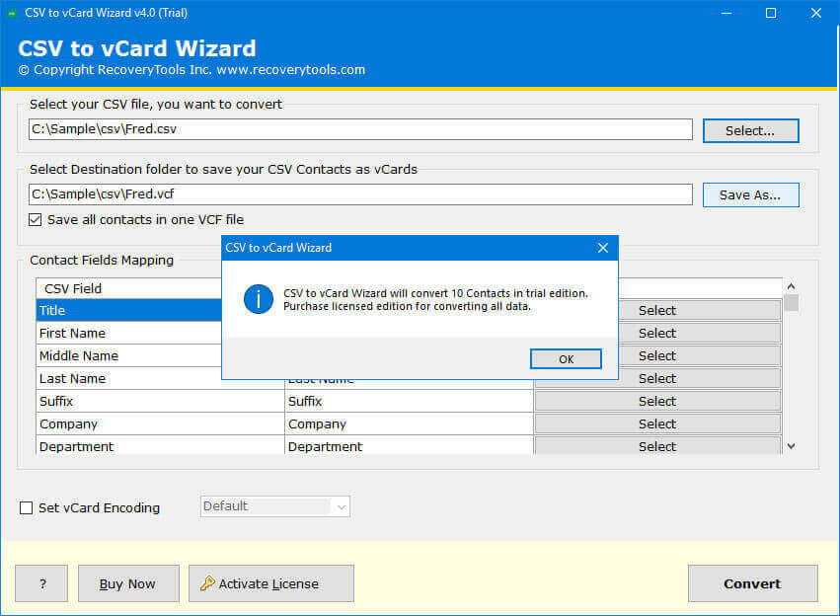840x616 pixels.
Task: Click the Suffix vCard field cell
Action: pos(409,401)
